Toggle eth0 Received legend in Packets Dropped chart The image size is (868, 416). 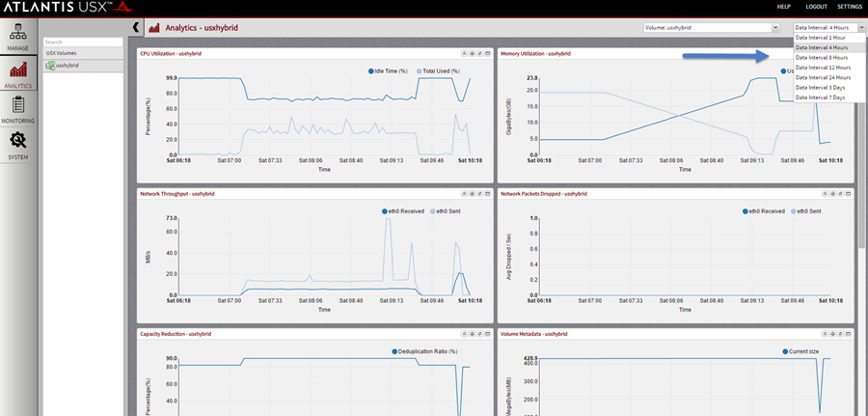point(766,211)
